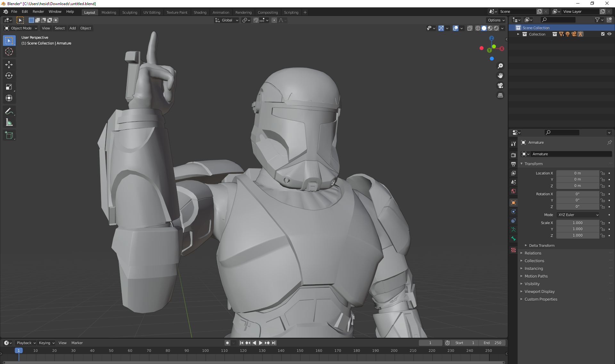This screenshot has height=364, width=615.
Task: Click frame 100 on the timeline
Action: pyautogui.click(x=205, y=351)
